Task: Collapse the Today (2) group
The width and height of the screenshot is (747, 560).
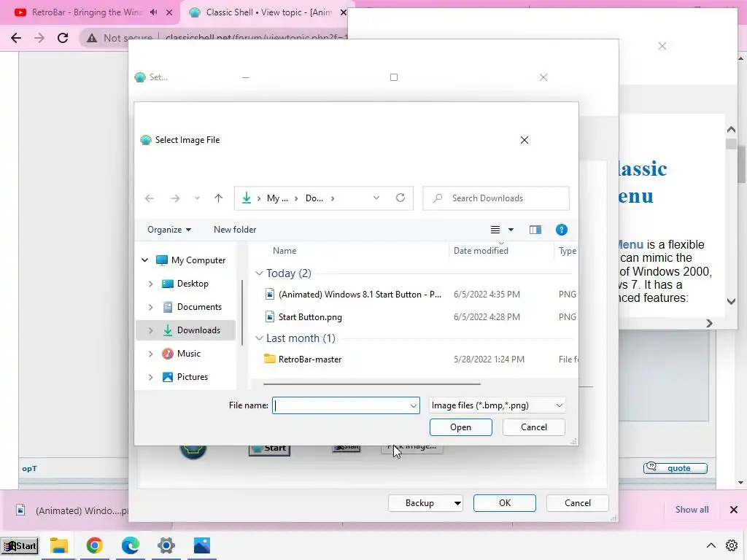Action: pyautogui.click(x=259, y=273)
